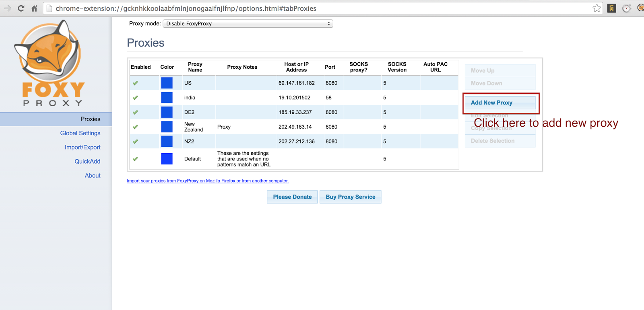Select the IP address 19.10.201502
This screenshot has width=644, height=310.
click(x=295, y=98)
